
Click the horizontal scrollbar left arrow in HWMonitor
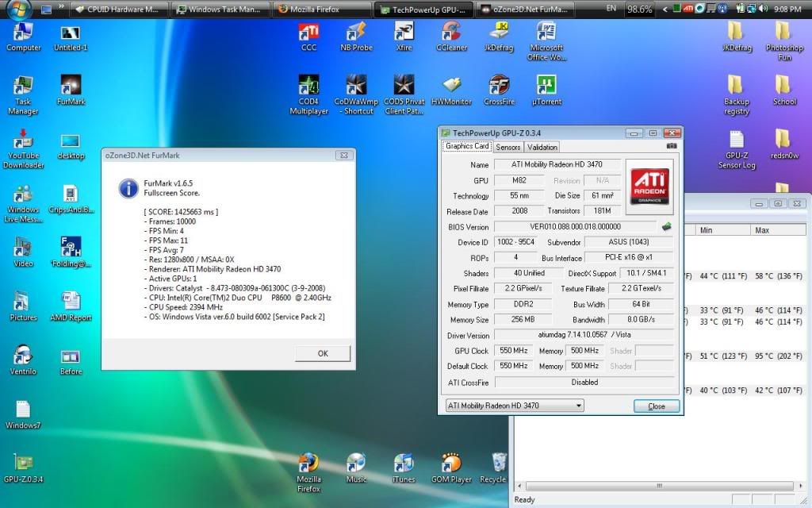click(x=520, y=486)
